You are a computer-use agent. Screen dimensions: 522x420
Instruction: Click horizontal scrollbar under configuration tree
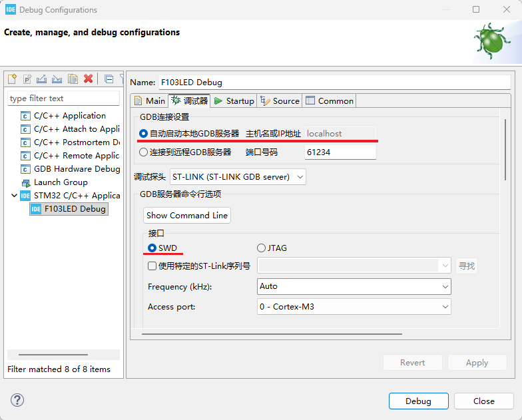point(53,355)
